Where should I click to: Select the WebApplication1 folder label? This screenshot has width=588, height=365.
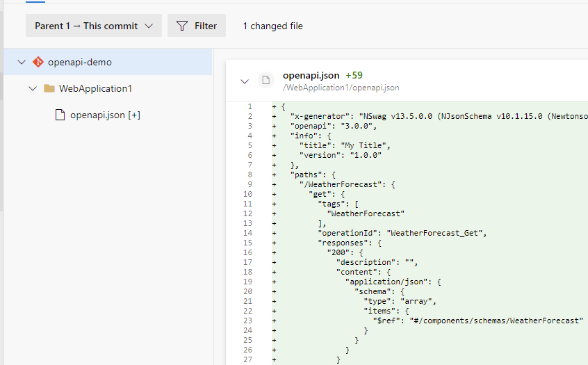(96, 88)
